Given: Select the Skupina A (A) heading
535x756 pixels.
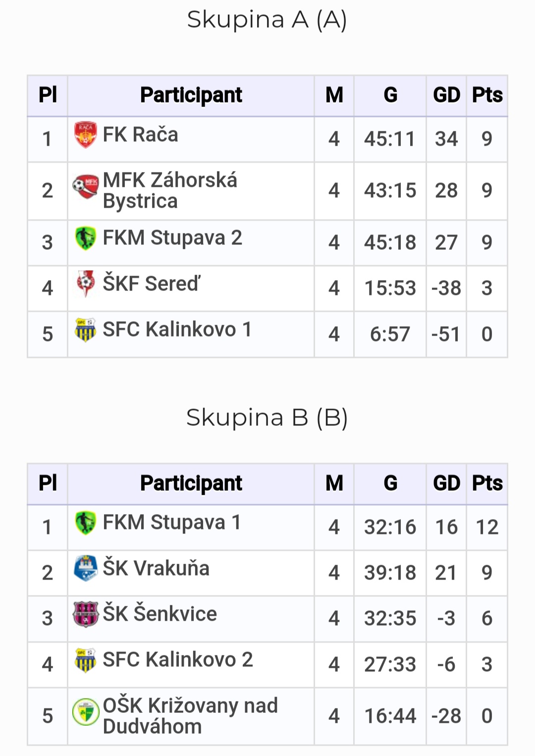Looking at the screenshot, I should tap(267, 20).
